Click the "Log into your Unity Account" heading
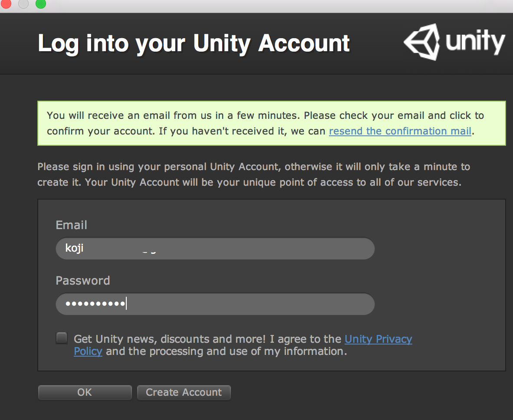The width and height of the screenshot is (513, 420). (194, 43)
